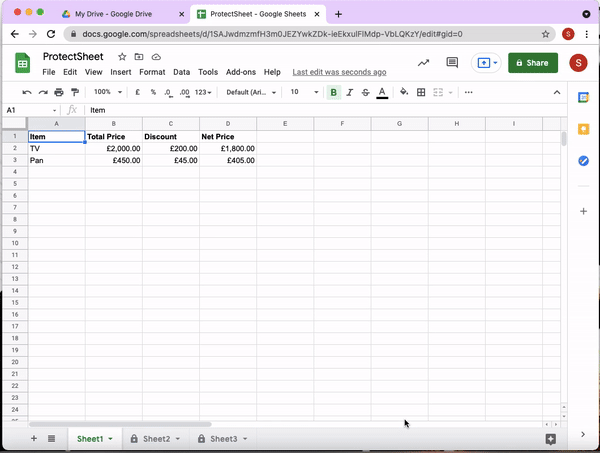600x453 pixels.
Task: Open the activity dashboard trend icon
Action: [423, 63]
